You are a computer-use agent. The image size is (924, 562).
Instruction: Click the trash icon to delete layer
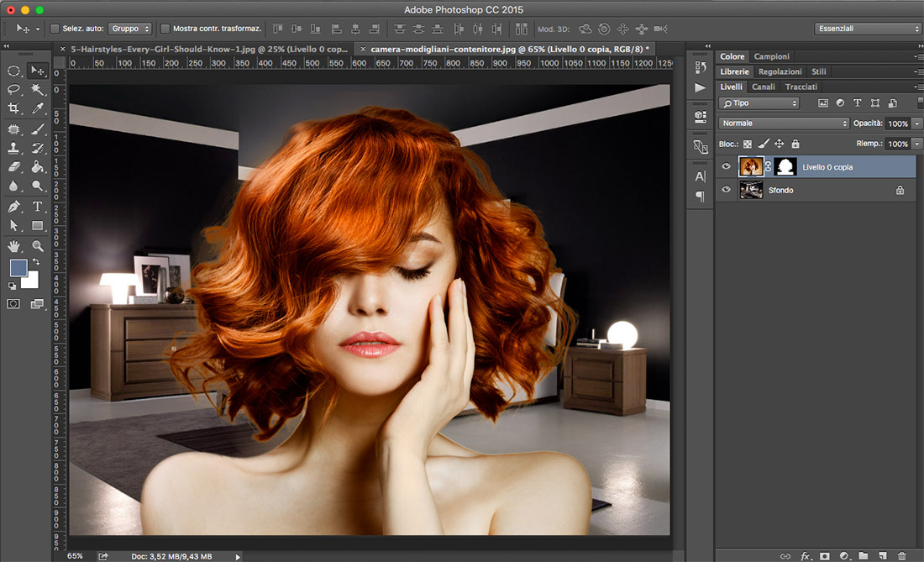901,555
